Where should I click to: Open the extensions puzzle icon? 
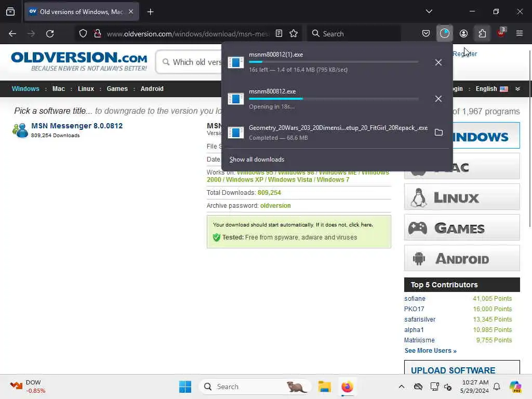[482, 33]
